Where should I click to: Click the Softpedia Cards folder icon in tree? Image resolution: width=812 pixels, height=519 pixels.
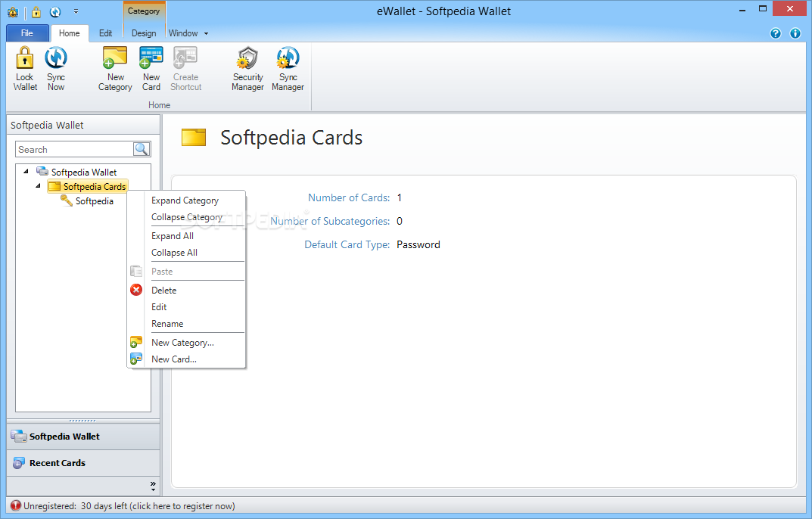tap(54, 186)
